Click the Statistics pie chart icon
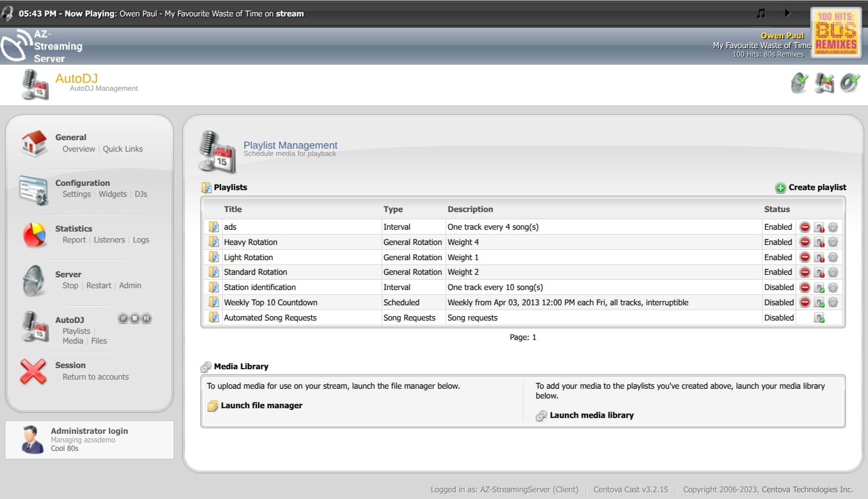868x499 pixels. pyautogui.click(x=34, y=235)
